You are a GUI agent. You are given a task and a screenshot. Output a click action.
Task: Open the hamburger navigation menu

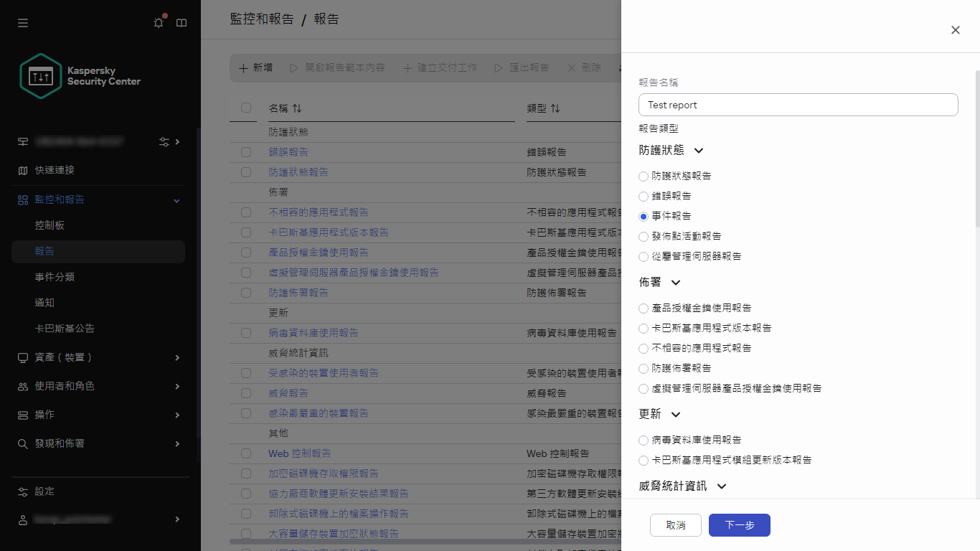tap(22, 22)
